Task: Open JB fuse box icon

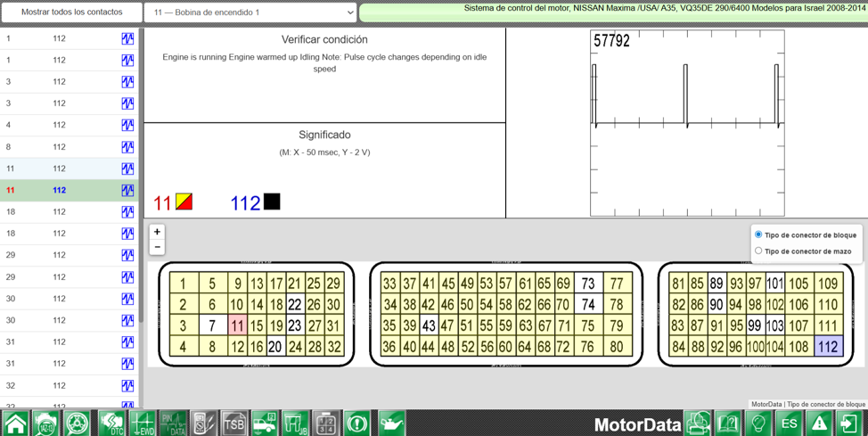Action: coord(296,424)
